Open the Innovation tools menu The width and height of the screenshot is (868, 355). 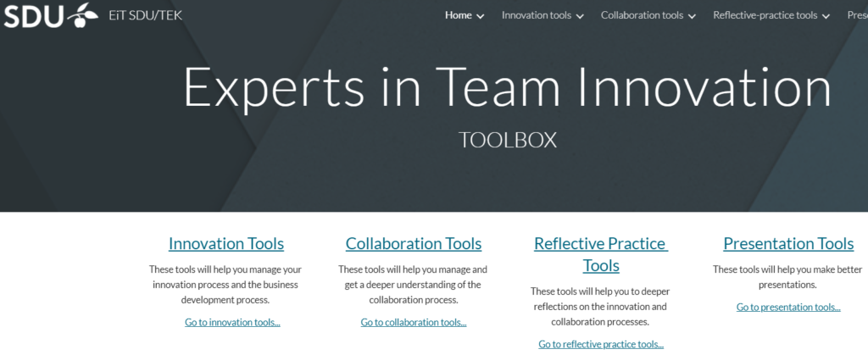[x=537, y=15]
